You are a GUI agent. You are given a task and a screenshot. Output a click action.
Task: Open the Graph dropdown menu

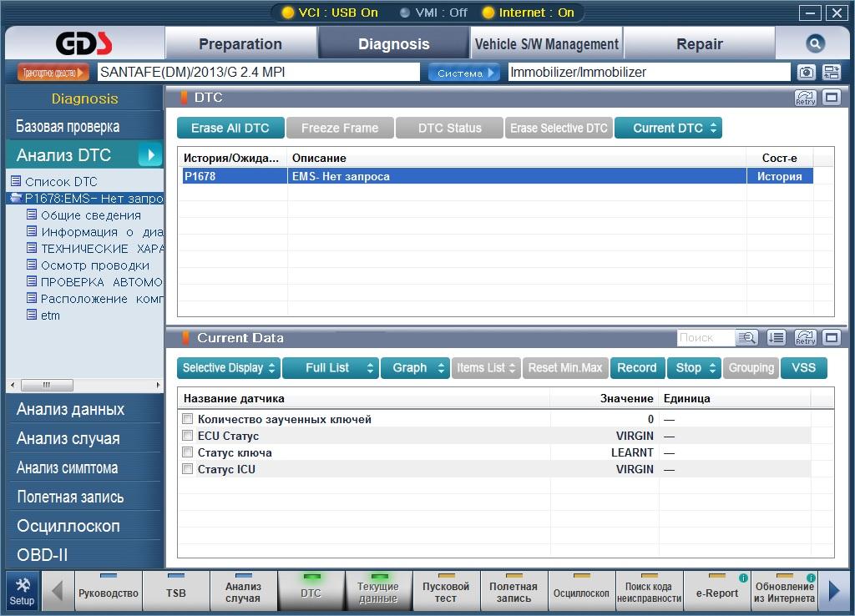(x=416, y=368)
